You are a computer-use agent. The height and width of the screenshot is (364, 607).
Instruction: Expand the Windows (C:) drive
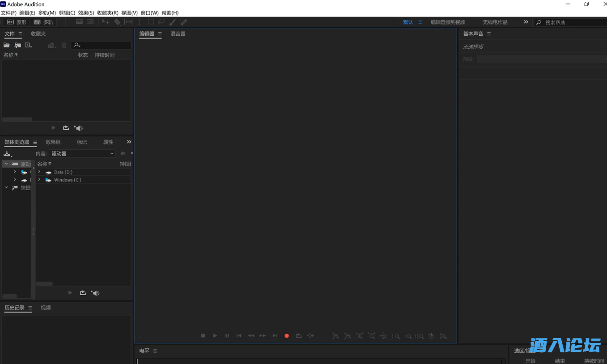tap(39, 180)
